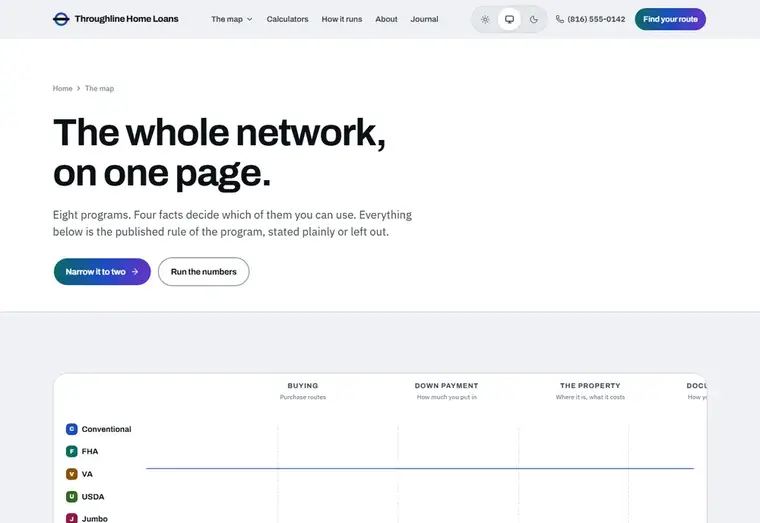Select USDA program badge icon
The height and width of the screenshot is (523, 760).
[x=72, y=496]
